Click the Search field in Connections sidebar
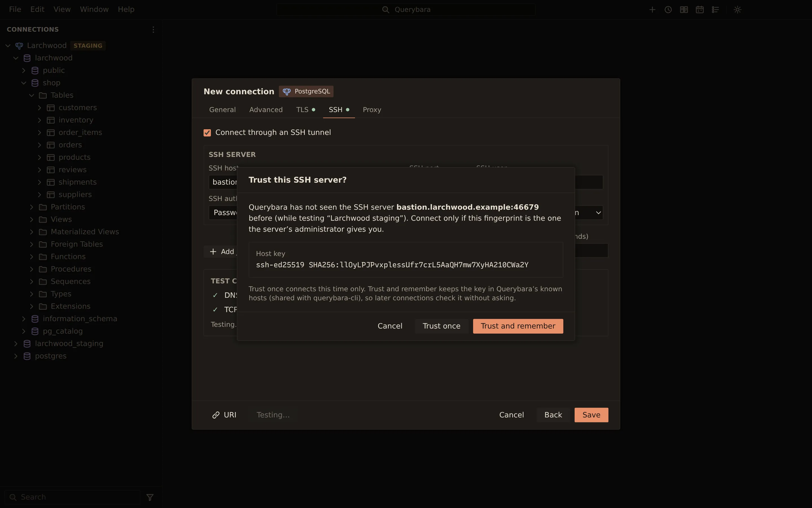Viewport: 812px width, 508px height. (x=72, y=497)
